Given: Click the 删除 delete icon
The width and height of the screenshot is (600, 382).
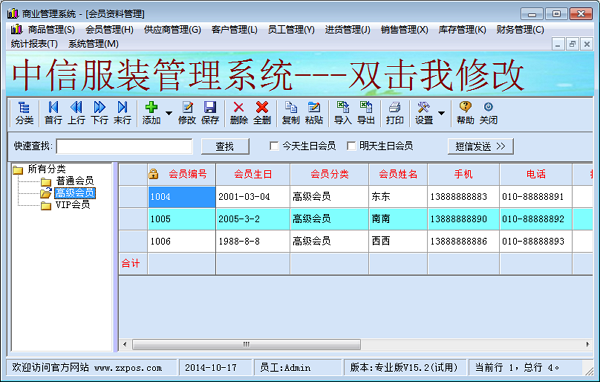Looking at the screenshot, I should click(x=239, y=113).
